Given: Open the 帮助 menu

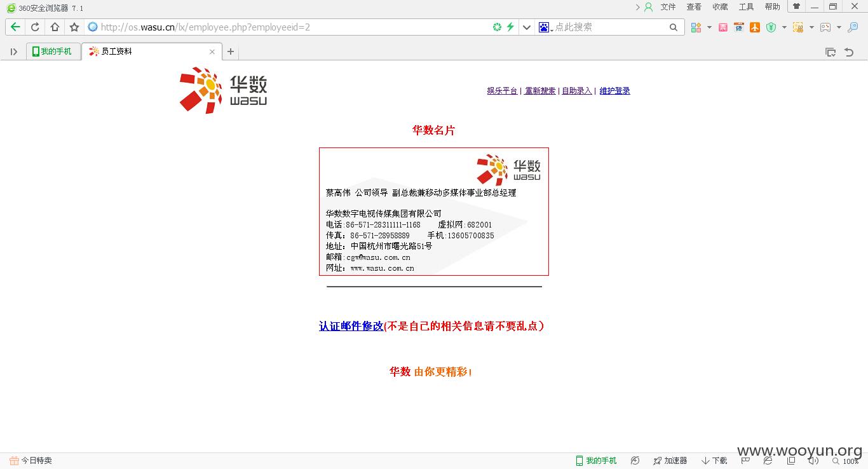Looking at the screenshot, I should pyautogui.click(x=772, y=7).
